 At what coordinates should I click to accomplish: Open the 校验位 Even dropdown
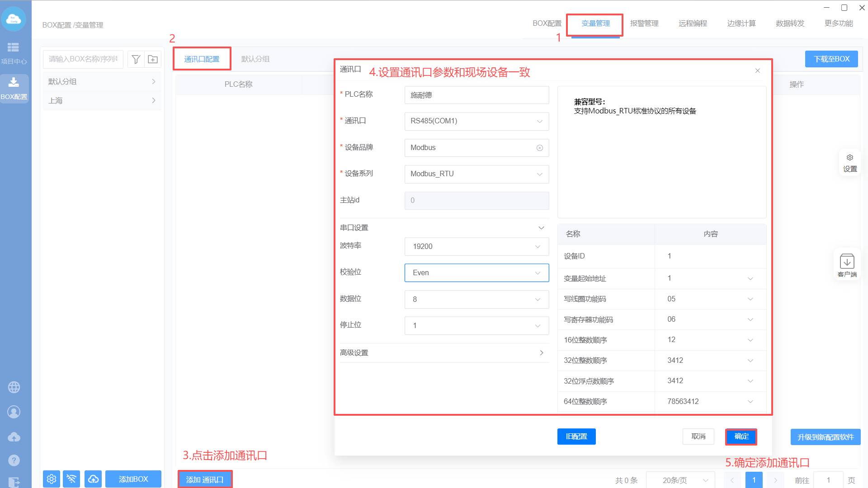(x=476, y=273)
